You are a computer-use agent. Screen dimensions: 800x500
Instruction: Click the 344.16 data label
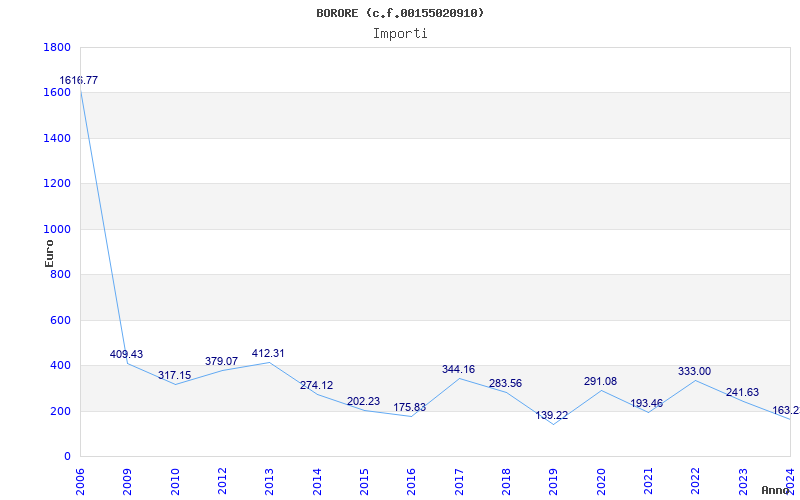(x=458, y=369)
